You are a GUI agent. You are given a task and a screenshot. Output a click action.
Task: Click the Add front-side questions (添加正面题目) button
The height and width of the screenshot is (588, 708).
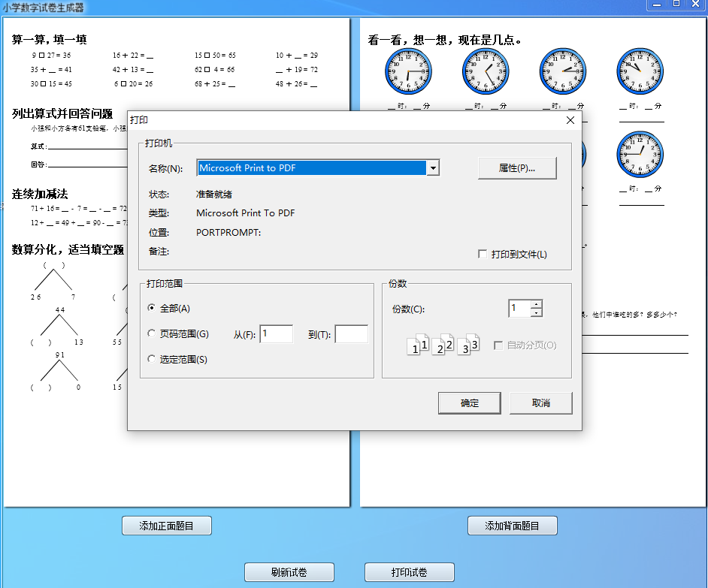coord(167,526)
